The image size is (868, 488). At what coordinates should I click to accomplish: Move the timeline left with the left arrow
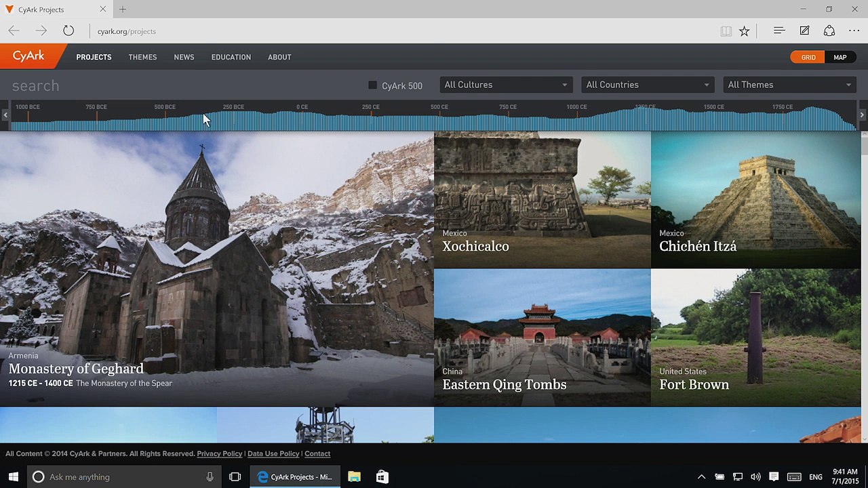click(5, 115)
